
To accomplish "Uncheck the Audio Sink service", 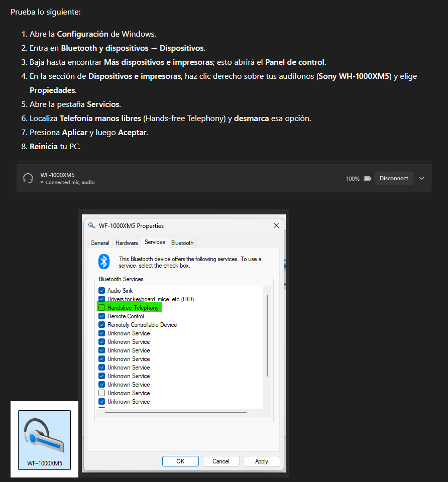I will [x=102, y=291].
